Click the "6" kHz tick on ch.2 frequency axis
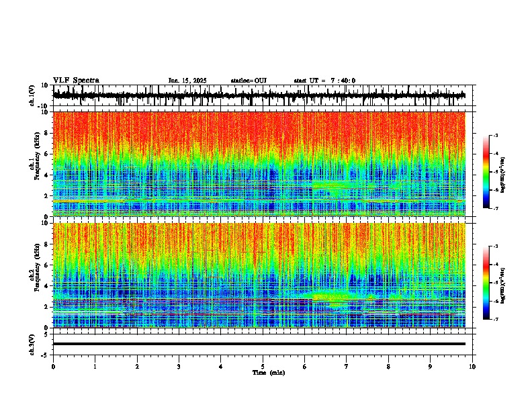 [47, 265]
